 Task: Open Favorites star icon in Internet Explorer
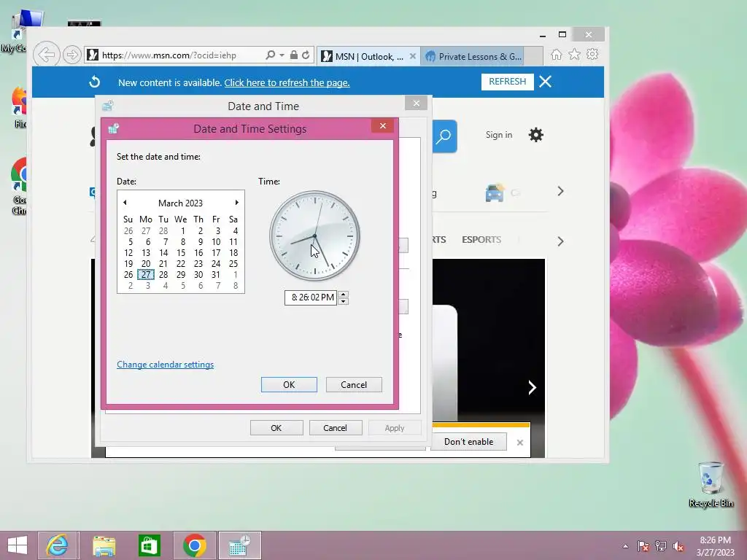coord(575,54)
